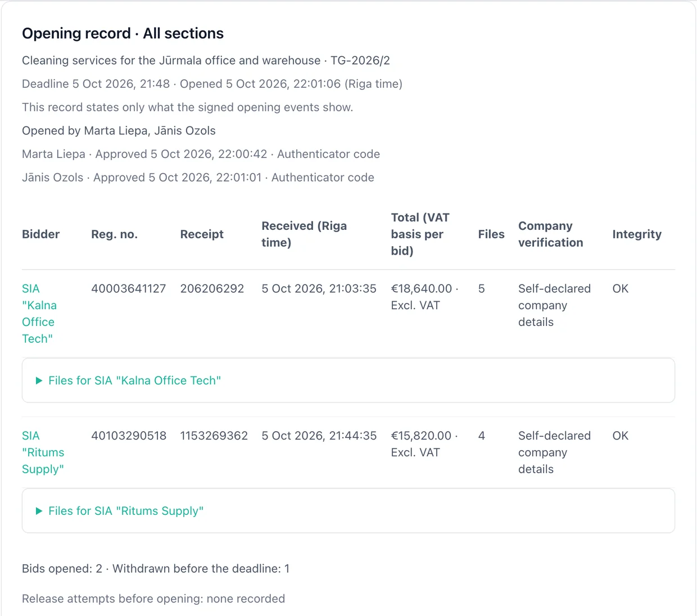Click the Files column header
This screenshot has width=697, height=616.
[491, 234]
